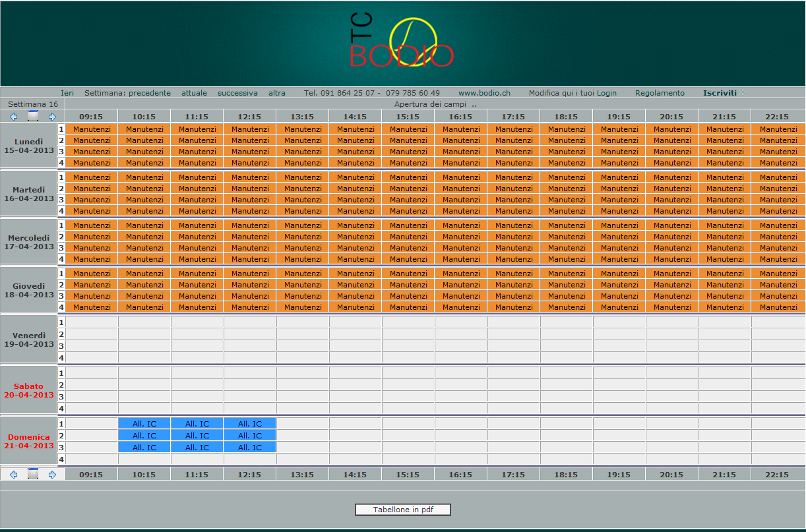Click the Iscriviti sign-up link
The height and width of the screenshot is (532, 806).
click(720, 93)
